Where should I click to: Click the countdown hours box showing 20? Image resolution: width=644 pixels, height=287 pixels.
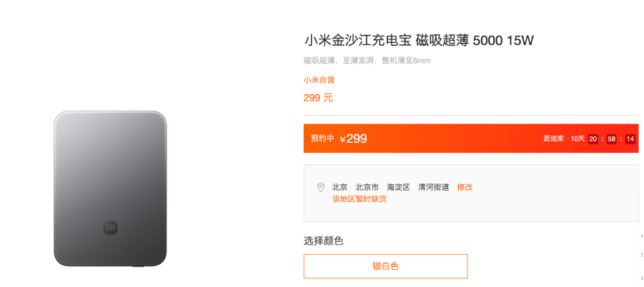pos(593,139)
